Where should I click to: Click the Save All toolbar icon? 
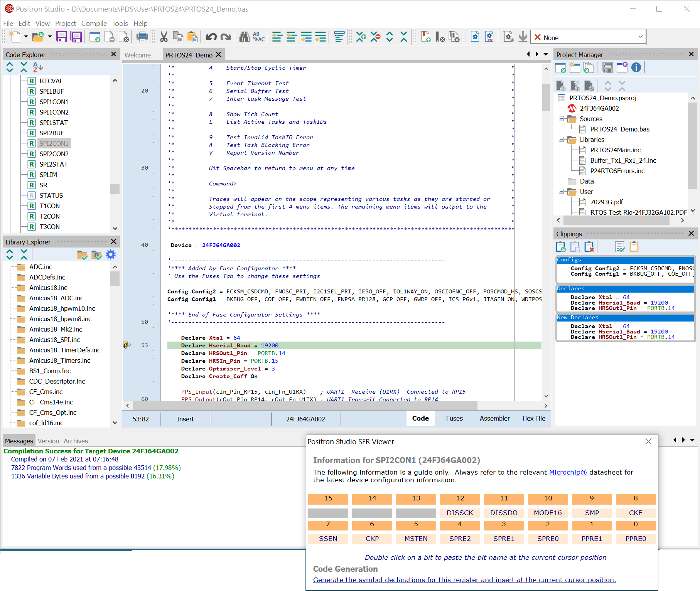(76, 37)
